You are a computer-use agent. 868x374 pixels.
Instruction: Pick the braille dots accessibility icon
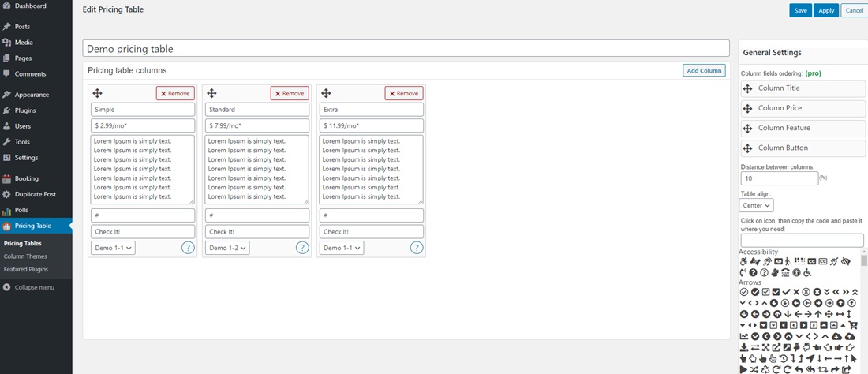click(x=800, y=261)
